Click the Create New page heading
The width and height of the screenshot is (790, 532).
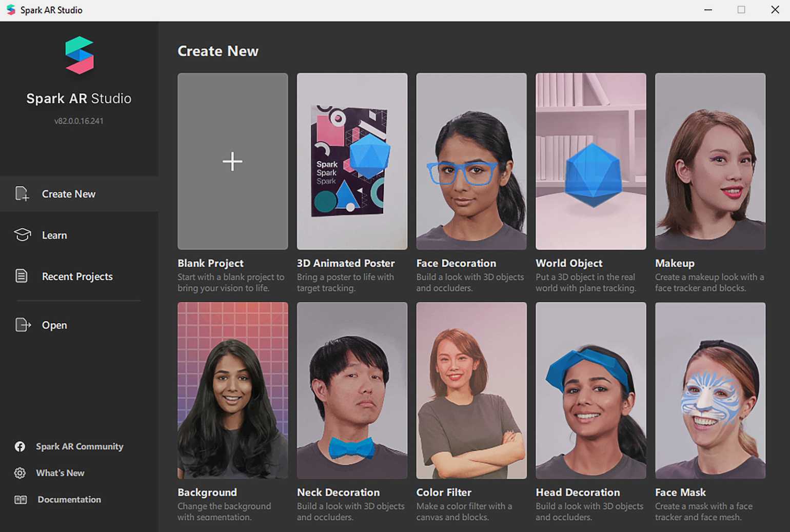click(218, 51)
